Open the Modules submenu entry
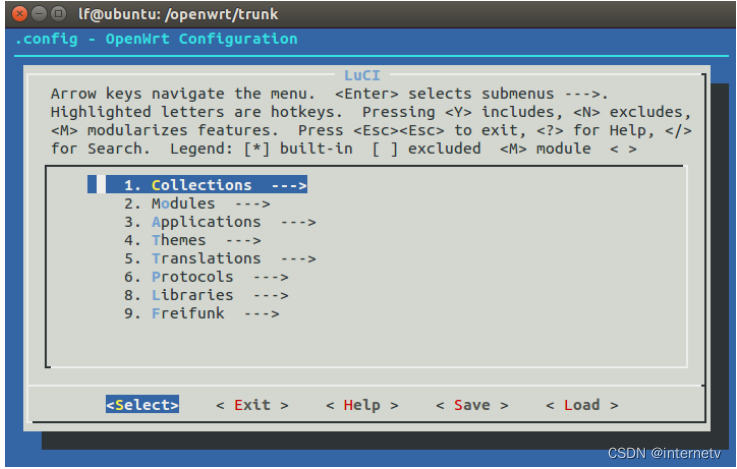This screenshot has width=737, height=469. [x=197, y=203]
